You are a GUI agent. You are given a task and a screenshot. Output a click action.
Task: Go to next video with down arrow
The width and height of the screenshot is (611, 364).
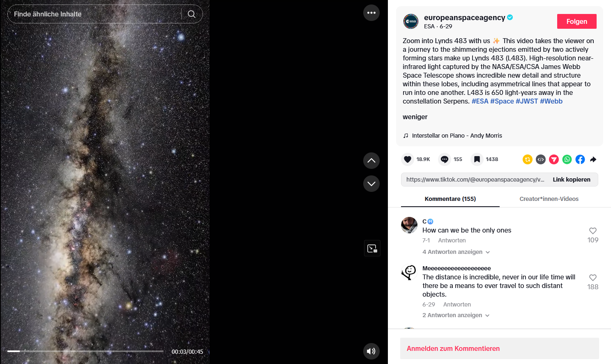[371, 184]
